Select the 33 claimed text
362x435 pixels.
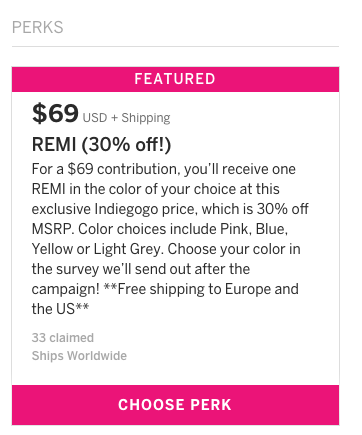coord(63,338)
